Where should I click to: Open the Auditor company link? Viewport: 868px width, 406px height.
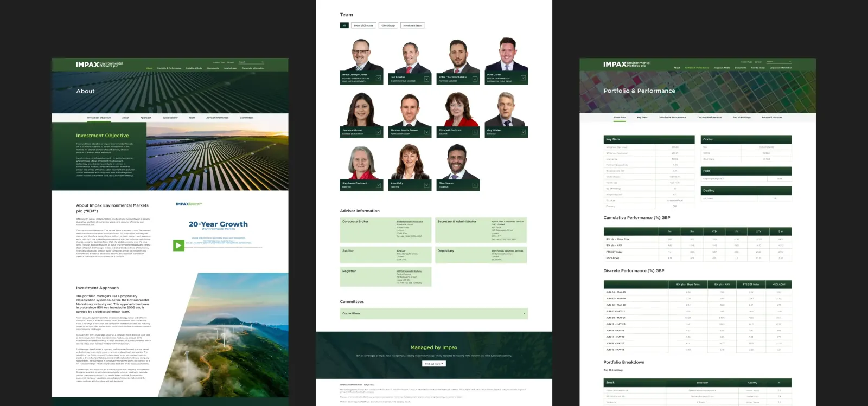pyautogui.click(x=401, y=251)
